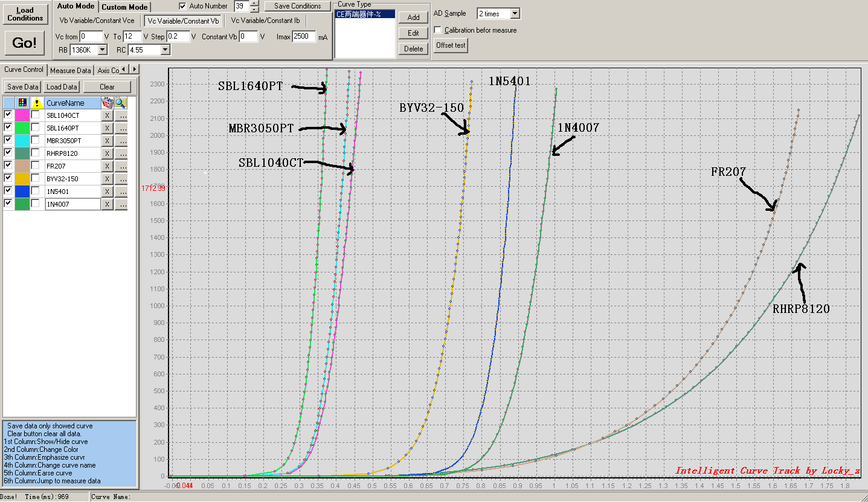The height and width of the screenshot is (502, 868).
Task: Emphasize the BYV32-150 curve checkbox
Action: 36,178
